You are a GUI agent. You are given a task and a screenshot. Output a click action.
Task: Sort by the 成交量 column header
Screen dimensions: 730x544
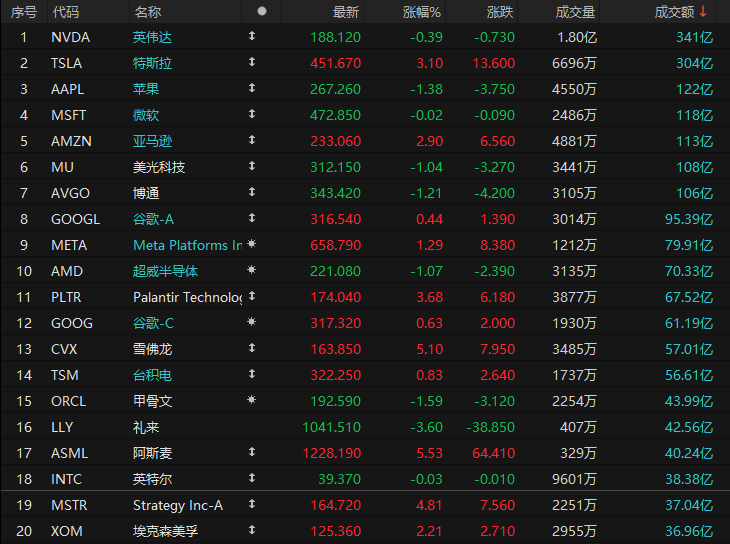[x=575, y=12]
